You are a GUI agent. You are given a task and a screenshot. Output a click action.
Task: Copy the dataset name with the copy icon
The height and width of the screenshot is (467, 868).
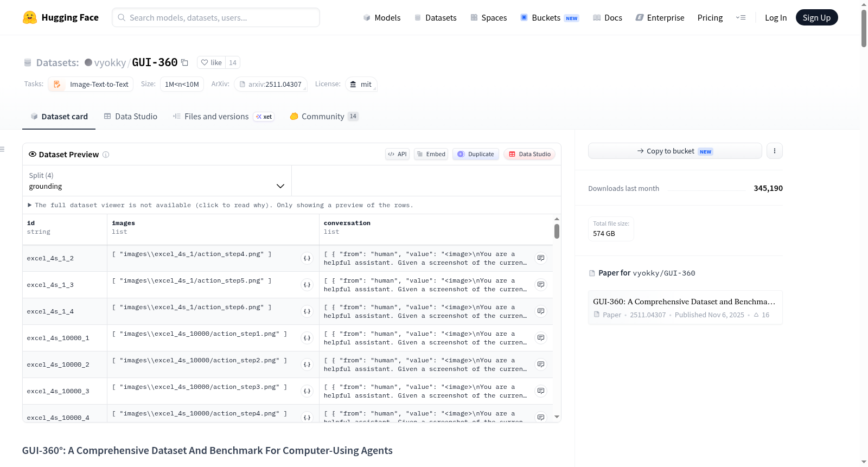tap(184, 62)
